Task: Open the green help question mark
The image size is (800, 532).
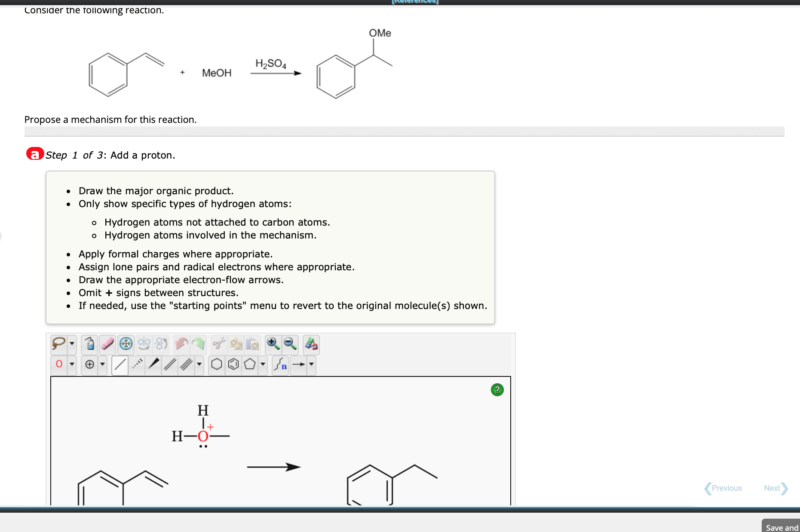Action: 497,390
